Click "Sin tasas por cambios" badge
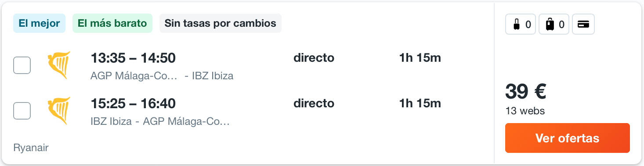Viewport: 644px width, 166px height. click(221, 23)
